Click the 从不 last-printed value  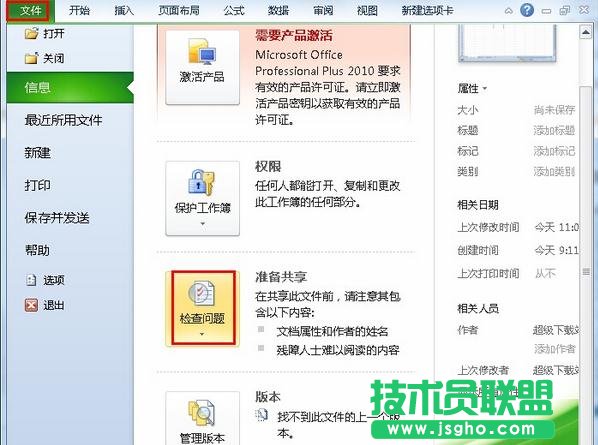pyautogui.click(x=545, y=273)
